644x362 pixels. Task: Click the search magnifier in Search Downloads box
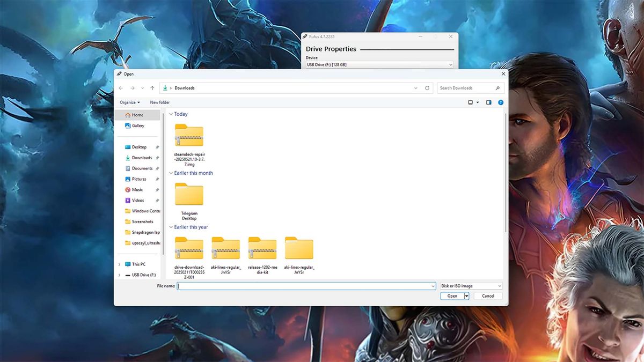pos(497,88)
